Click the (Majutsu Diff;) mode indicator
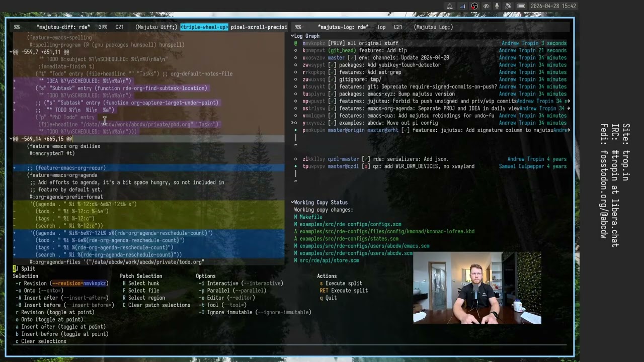Screen dimensions: 644x362 [x=156, y=27]
